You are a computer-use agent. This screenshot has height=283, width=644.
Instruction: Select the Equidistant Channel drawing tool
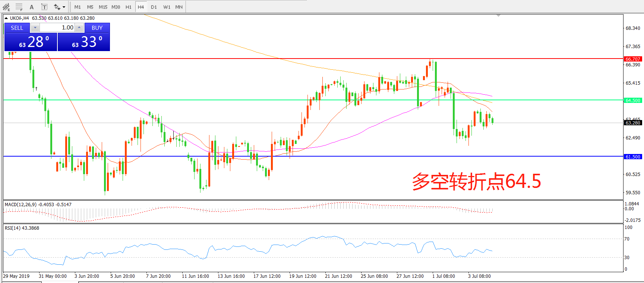6,7
